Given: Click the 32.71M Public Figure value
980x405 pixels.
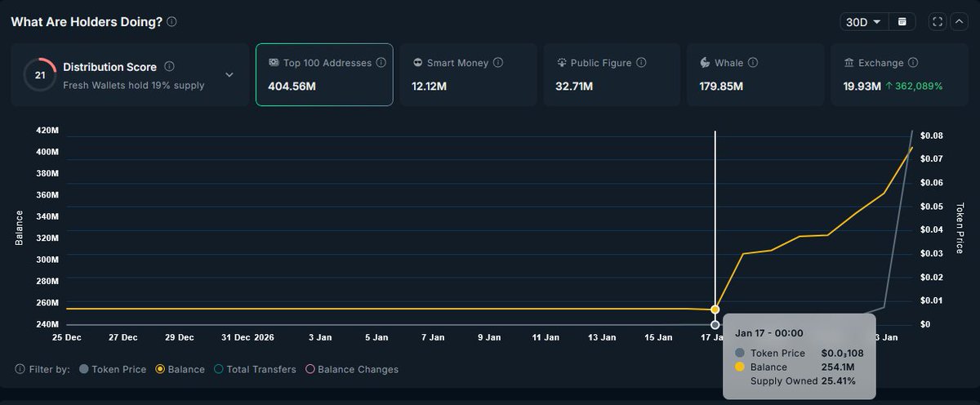Looking at the screenshot, I should click(576, 86).
